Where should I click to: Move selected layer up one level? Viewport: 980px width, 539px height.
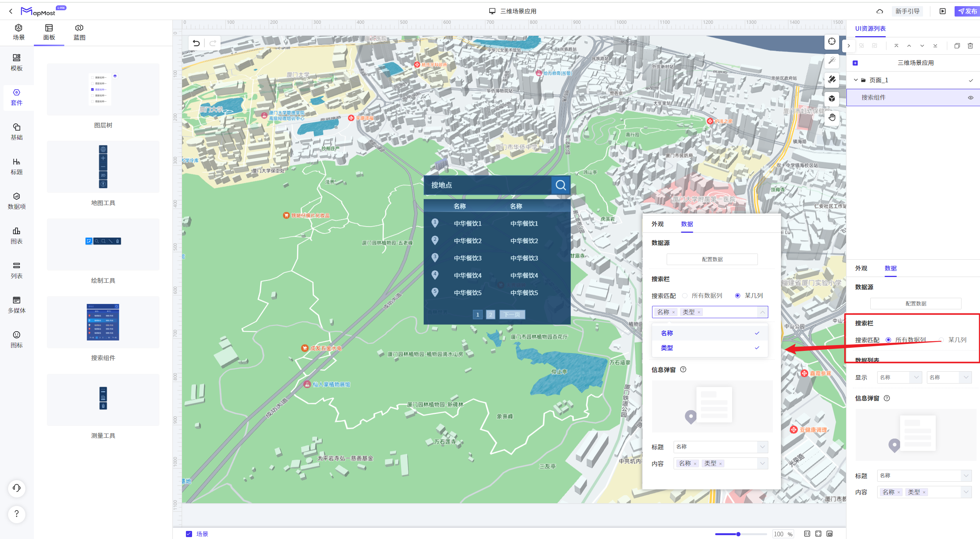[x=909, y=46]
